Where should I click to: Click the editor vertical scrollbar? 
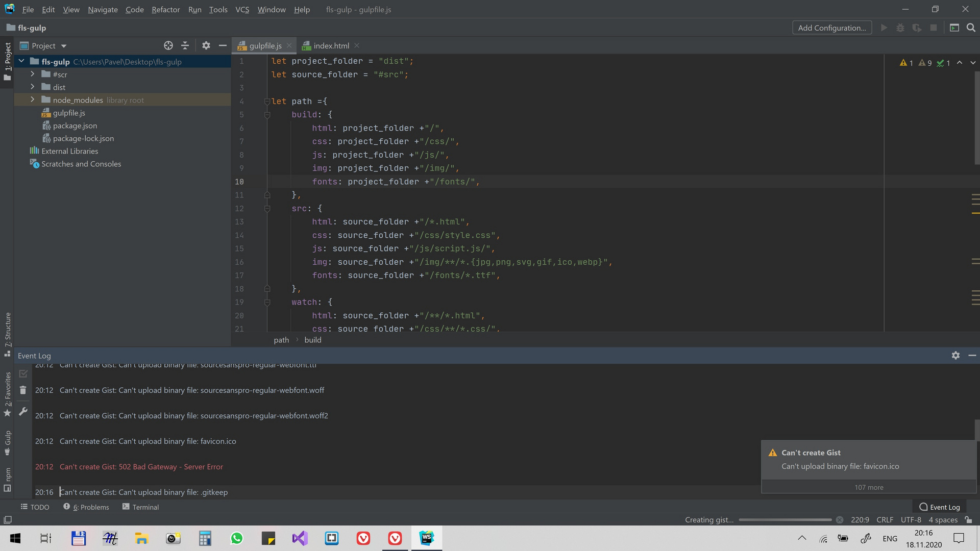point(976,118)
